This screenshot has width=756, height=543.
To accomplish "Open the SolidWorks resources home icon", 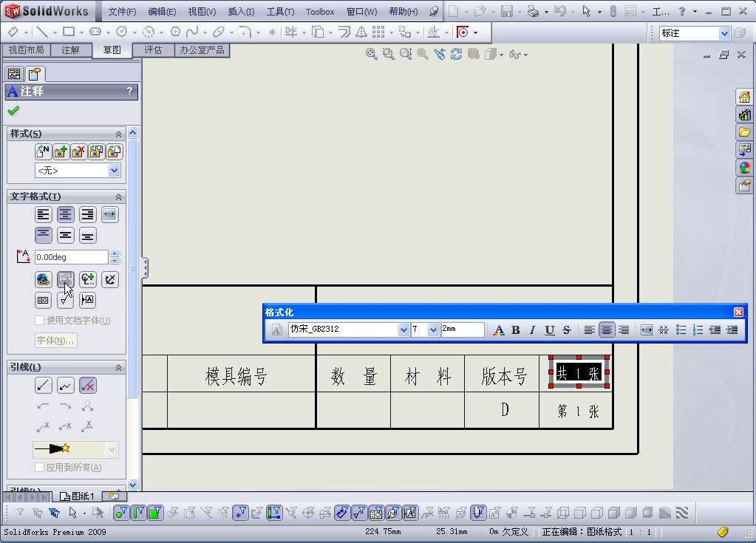I will (744, 97).
